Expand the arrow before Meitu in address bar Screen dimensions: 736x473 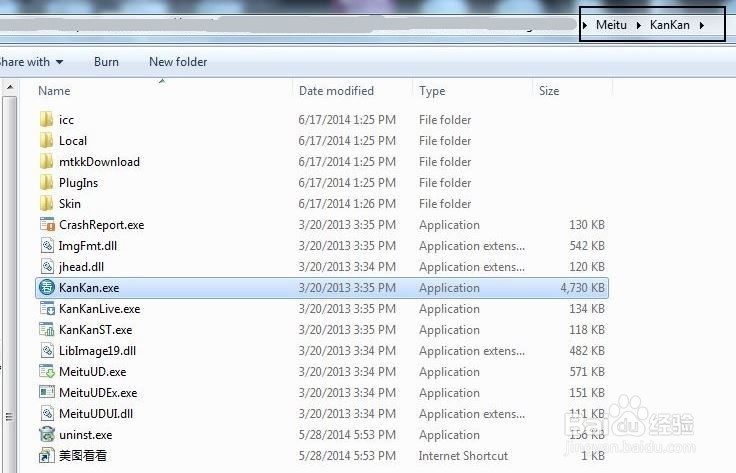[x=585, y=25]
